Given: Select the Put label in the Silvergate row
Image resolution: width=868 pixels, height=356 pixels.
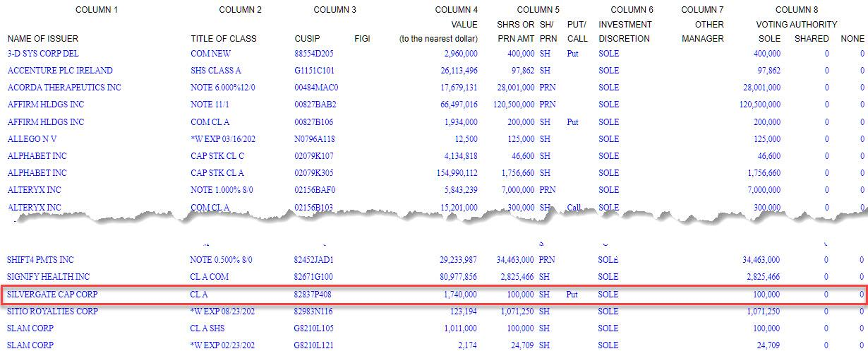Looking at the screenshot, I should (572, 294).
